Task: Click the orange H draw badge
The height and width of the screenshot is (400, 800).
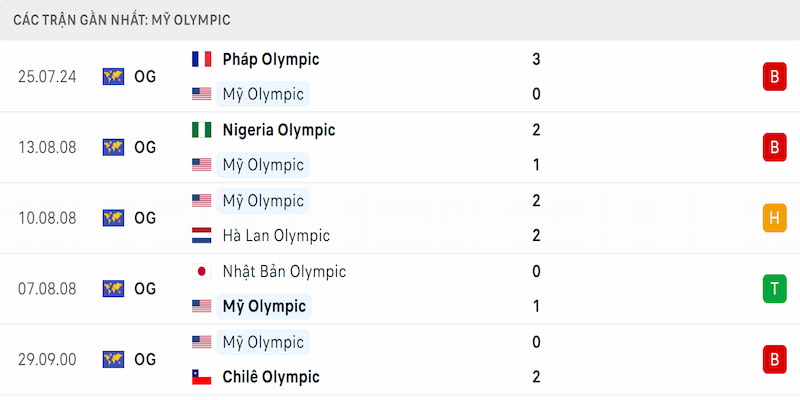Action: [774, 218]
